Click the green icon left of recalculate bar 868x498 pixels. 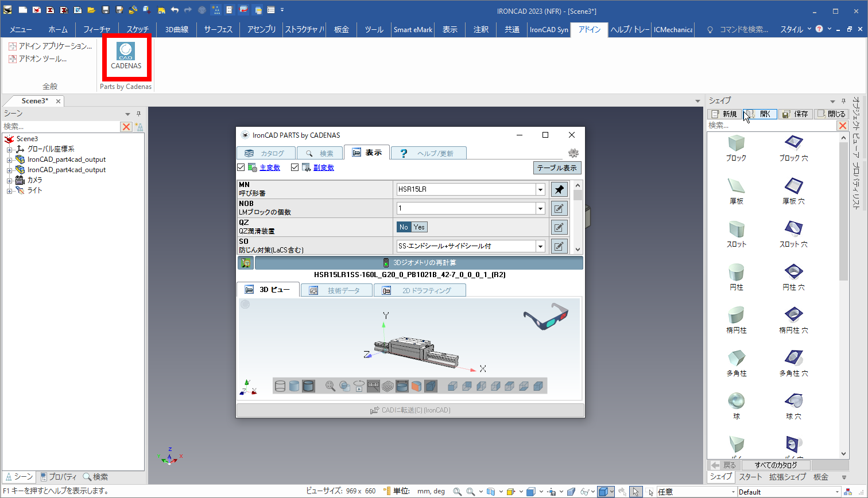click(246, 263)
